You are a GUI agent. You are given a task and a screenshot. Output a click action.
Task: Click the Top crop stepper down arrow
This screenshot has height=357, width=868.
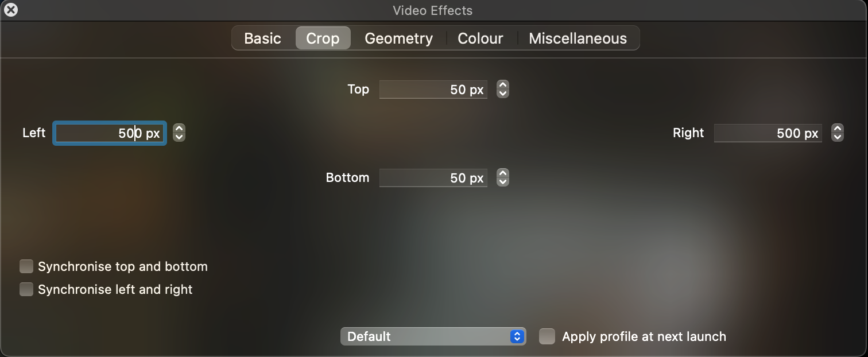tap(503, 93)
